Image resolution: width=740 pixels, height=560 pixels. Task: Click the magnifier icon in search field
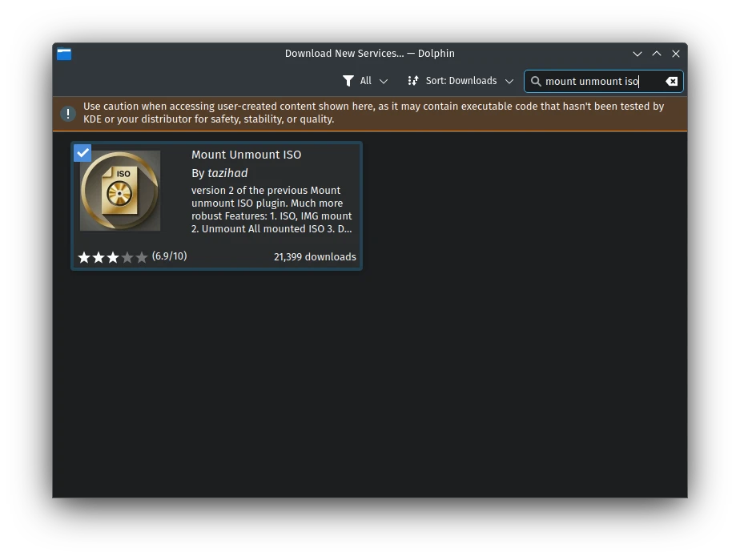tap(536, 81)
